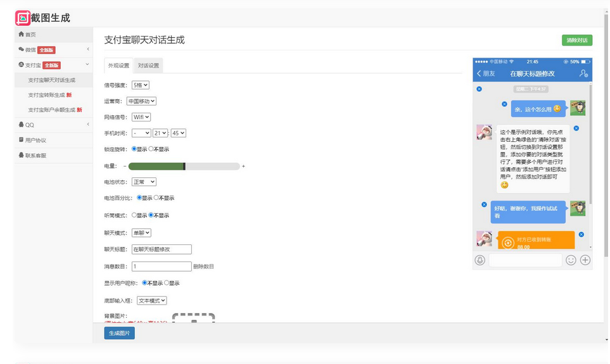Click the voice microphone icon in chat preview
Image resolution: width=610 pixels, height=364 pixels.
pos(480,260)
